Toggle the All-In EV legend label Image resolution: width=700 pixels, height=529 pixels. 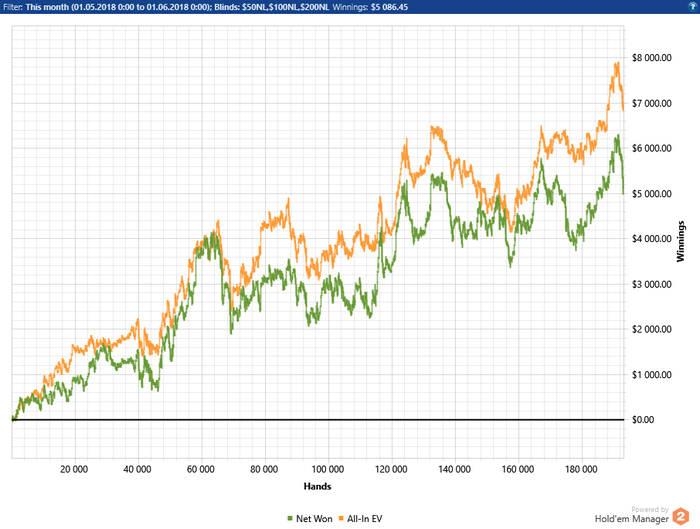365,519
